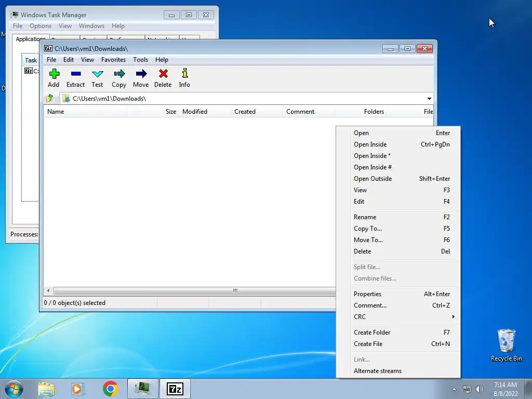This screenshot has height=399, width=532.
Task: Select Move To... in context menu
Action: click(398, 240)
